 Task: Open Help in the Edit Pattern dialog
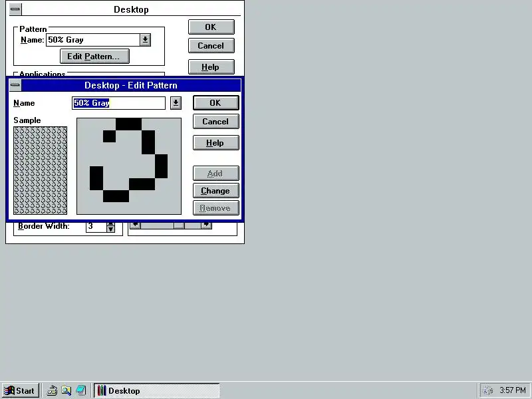point(215,143)
